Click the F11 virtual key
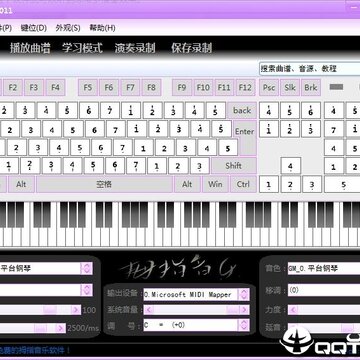This screenshot has width=360, height=360. tap(224, 88)
